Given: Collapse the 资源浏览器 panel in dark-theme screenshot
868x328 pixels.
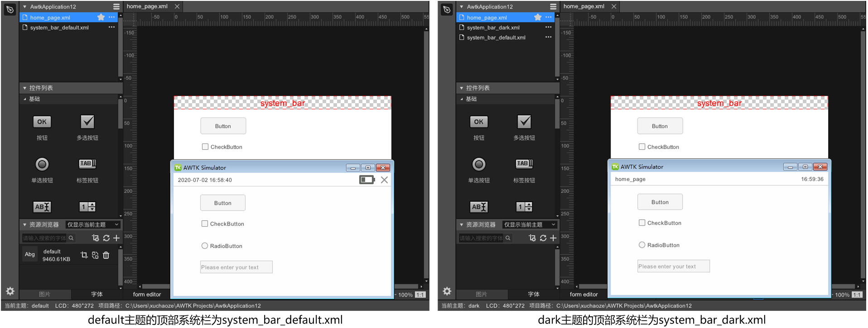Looking at the screenshot, I should (461, 224).
